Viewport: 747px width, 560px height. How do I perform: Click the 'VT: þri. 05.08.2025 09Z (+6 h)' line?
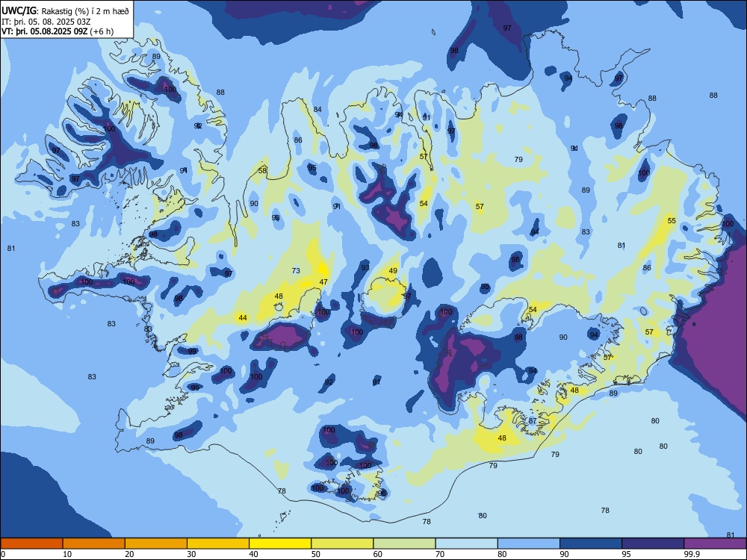click(58, 31)
